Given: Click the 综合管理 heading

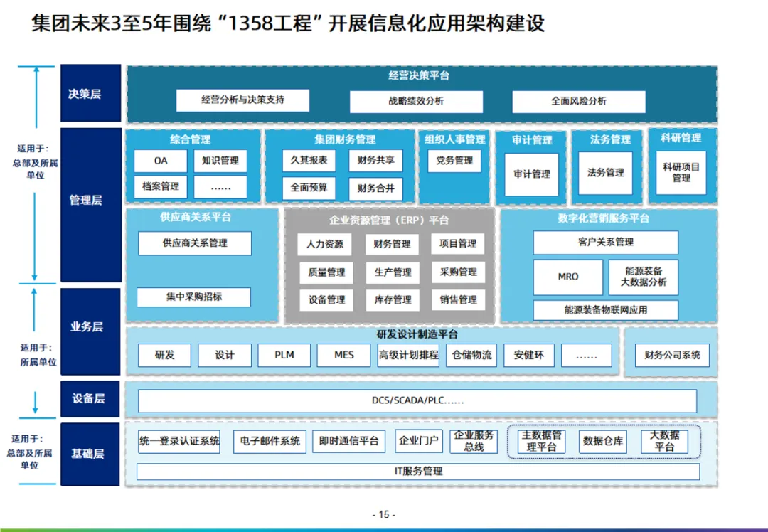Looking at the screenshot, I should click(190, 139).
